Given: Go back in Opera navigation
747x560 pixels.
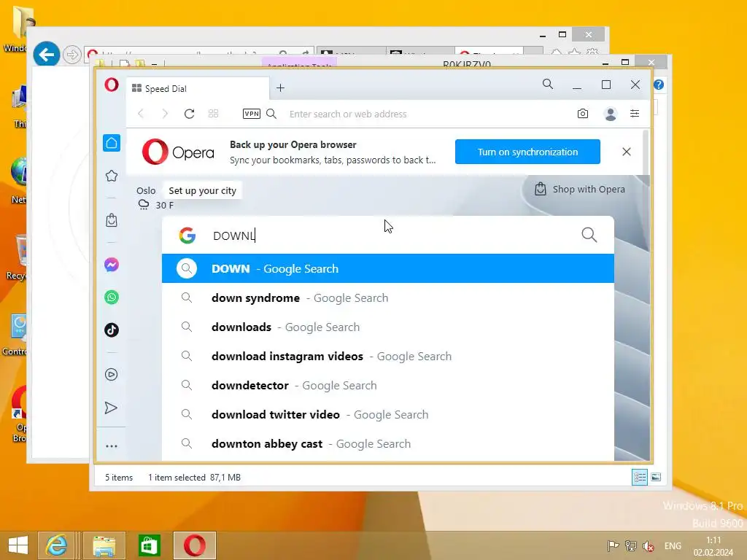Looking at the screenshot, I should coord(141,114).
